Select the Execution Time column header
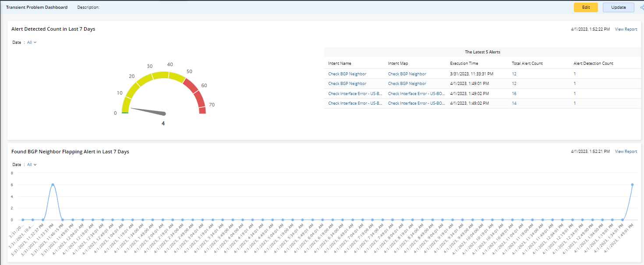The height and width of the screenshot is (265, 644). (x=464, y=64)
